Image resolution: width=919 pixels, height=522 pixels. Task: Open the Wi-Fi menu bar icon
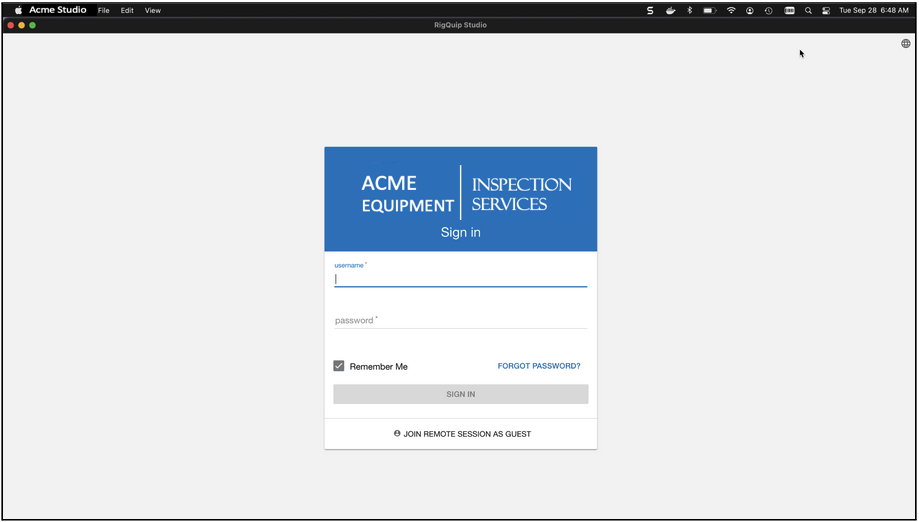(x=731, y=11)
